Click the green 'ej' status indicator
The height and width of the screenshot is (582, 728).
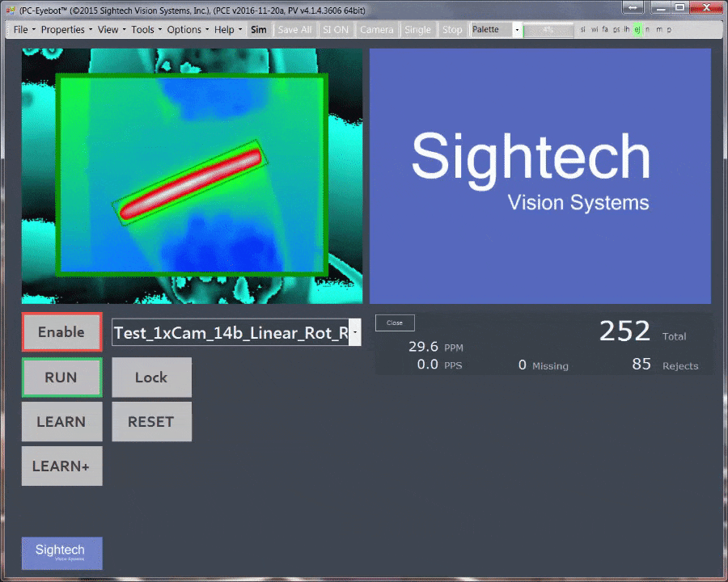pyautogui.click(x=637, y=30)
